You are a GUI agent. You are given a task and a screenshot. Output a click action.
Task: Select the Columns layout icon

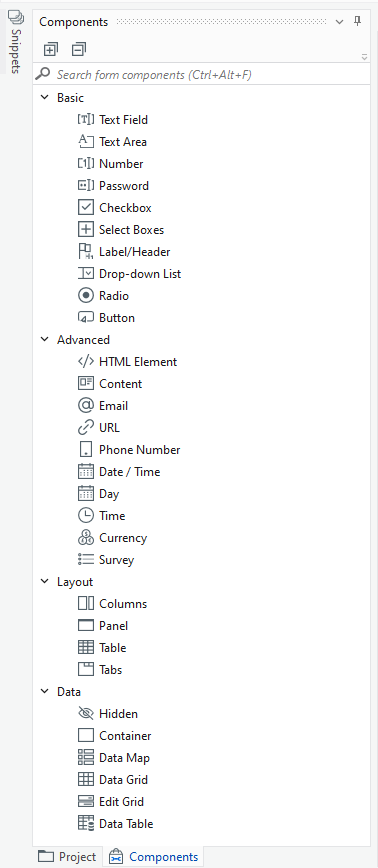[86, 603]
